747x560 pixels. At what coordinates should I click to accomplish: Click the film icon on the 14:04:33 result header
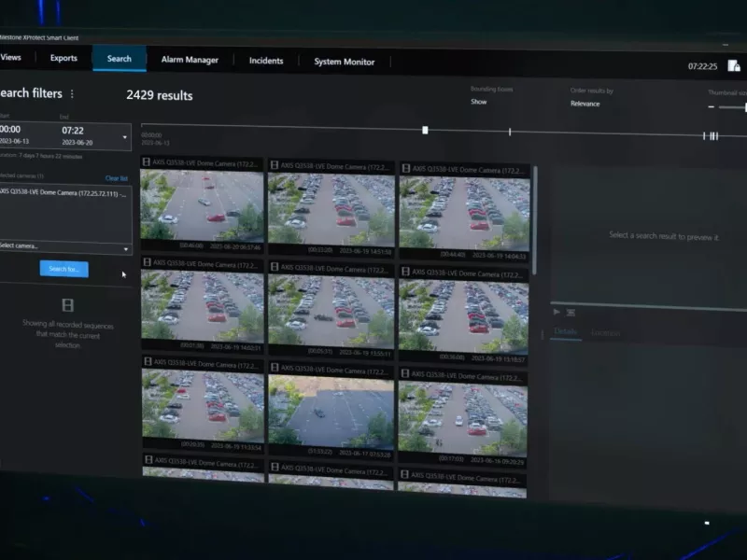click(x=405, y=169)
